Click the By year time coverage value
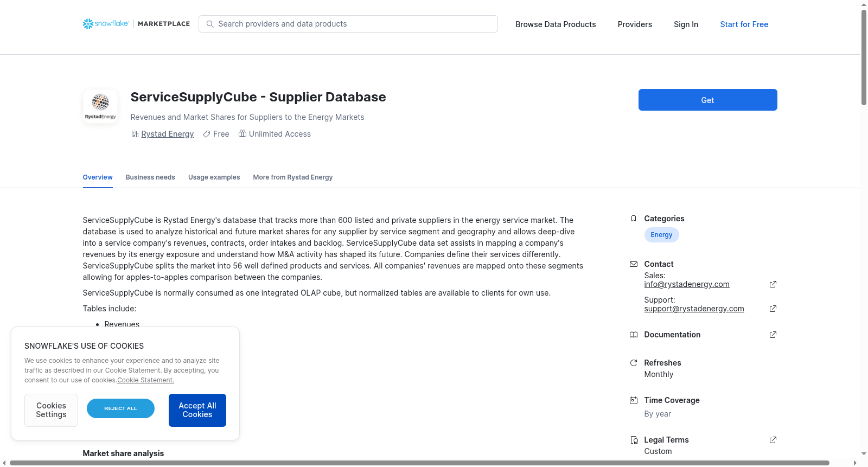The width and height of the screenshot is (868, 467). coord(658,414)
